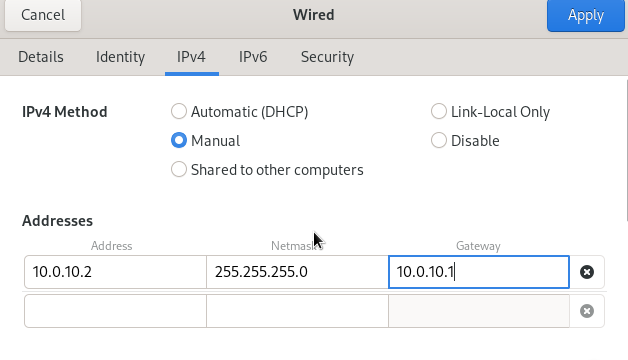Apply the Wired network settings
Viewport: 628px width, 360px height.
point(586,15)
